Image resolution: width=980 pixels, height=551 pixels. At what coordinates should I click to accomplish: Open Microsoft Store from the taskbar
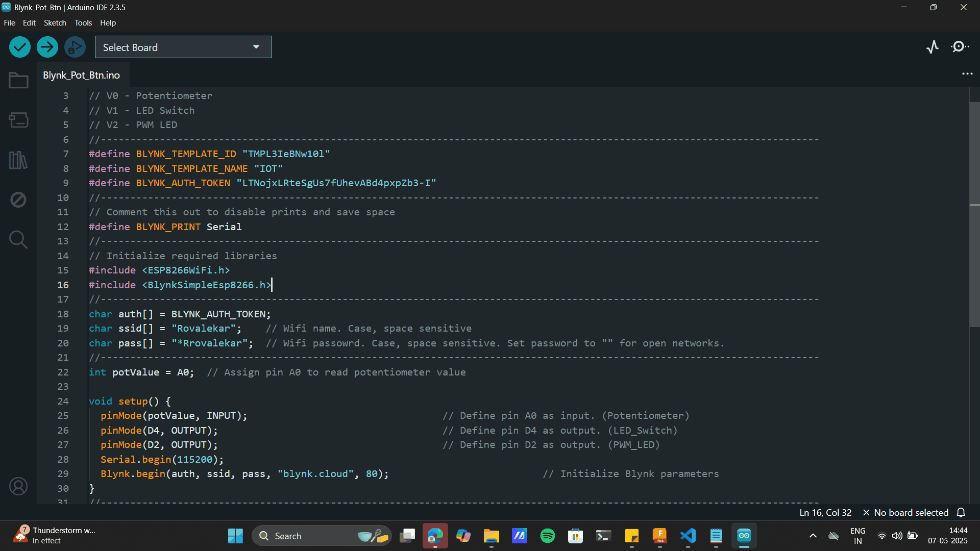click(576, 536)
